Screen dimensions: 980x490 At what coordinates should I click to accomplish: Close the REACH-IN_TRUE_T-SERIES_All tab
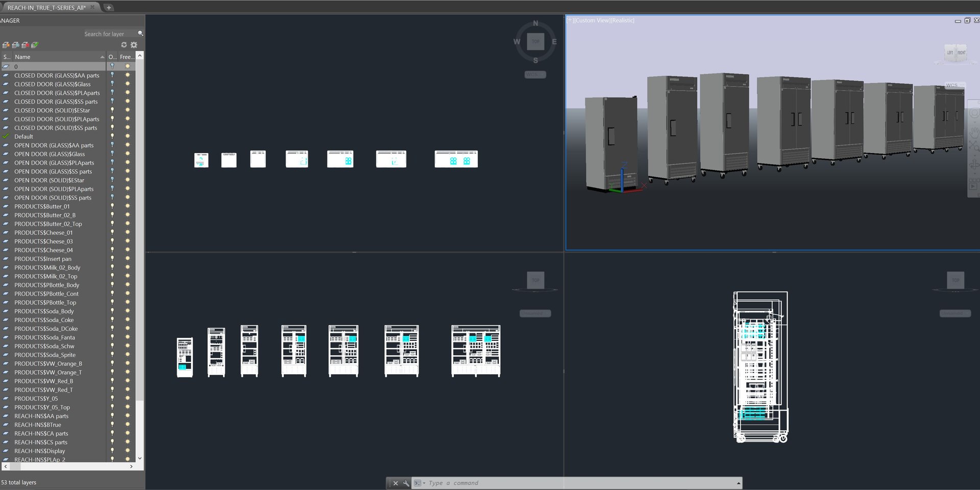pyautogui.click(x=92, y=7)
